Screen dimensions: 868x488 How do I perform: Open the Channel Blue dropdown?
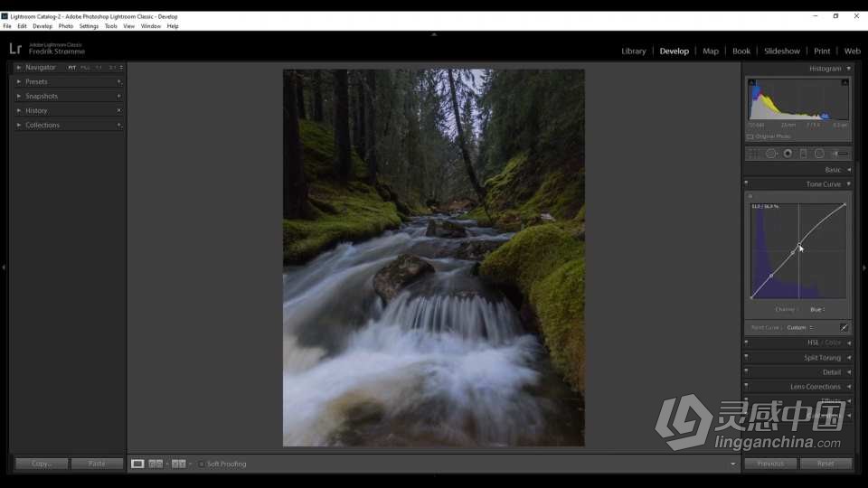tap(817, 310)
